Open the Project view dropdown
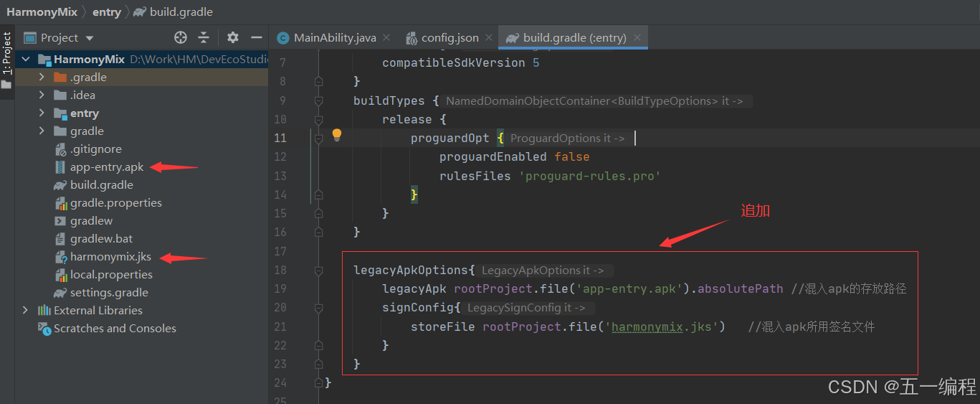This screenshot has width=980, height=404. click(90, 38)
